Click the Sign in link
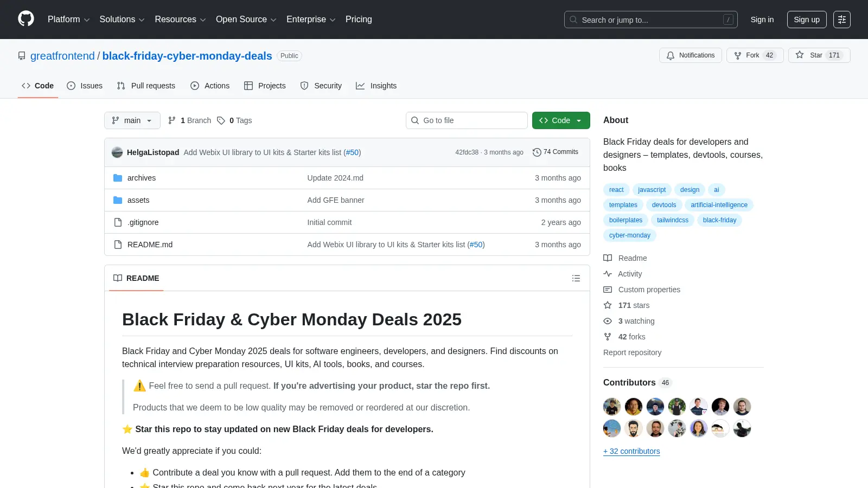The height and width of the screenshot is (488, 868). pyautogui.click(x=762, y=20)
